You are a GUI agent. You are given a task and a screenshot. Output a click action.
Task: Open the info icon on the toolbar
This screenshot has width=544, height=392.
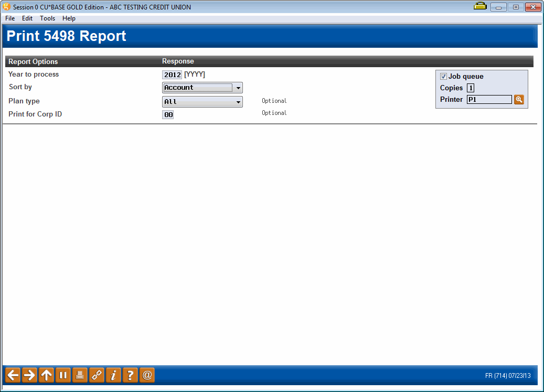[x=113, y=375]
